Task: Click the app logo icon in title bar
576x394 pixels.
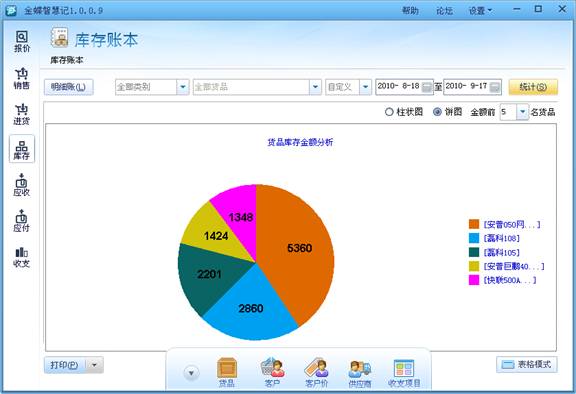Action: coord(11,10)
